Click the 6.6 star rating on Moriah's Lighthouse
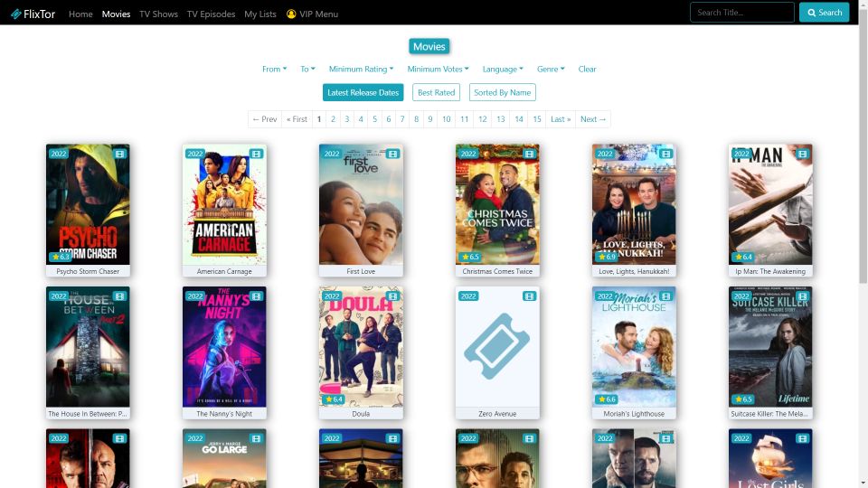The width and height of the screenshot is (868, 488). 607,399
